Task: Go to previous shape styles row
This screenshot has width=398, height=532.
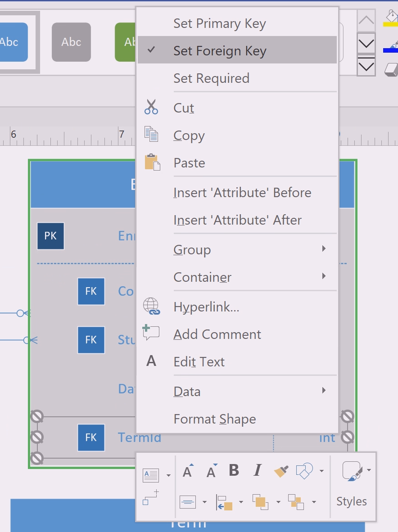Action: pos(366,20)
